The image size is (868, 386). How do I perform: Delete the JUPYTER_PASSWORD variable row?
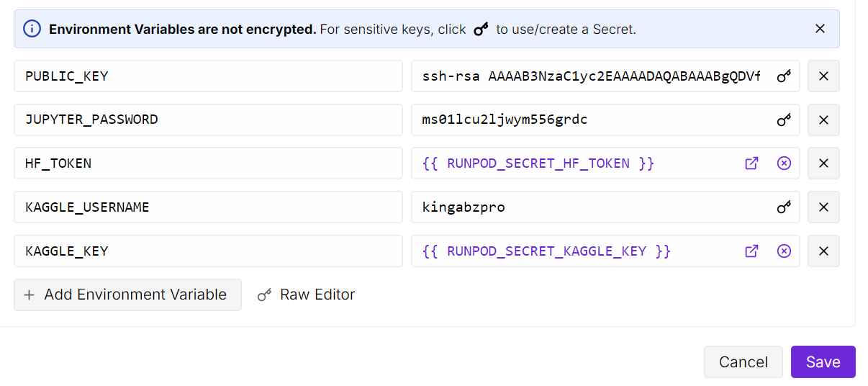823,120
